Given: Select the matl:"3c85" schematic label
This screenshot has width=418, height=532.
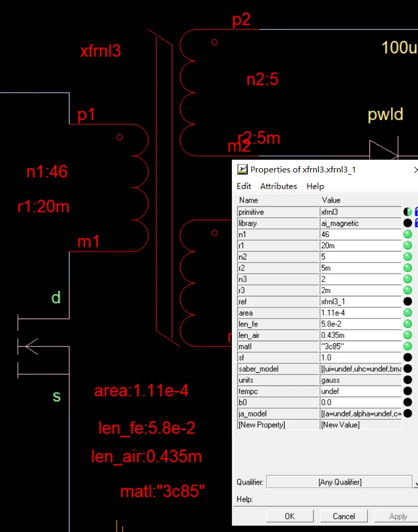Looking at the screenshot, I should pos(162,491).
